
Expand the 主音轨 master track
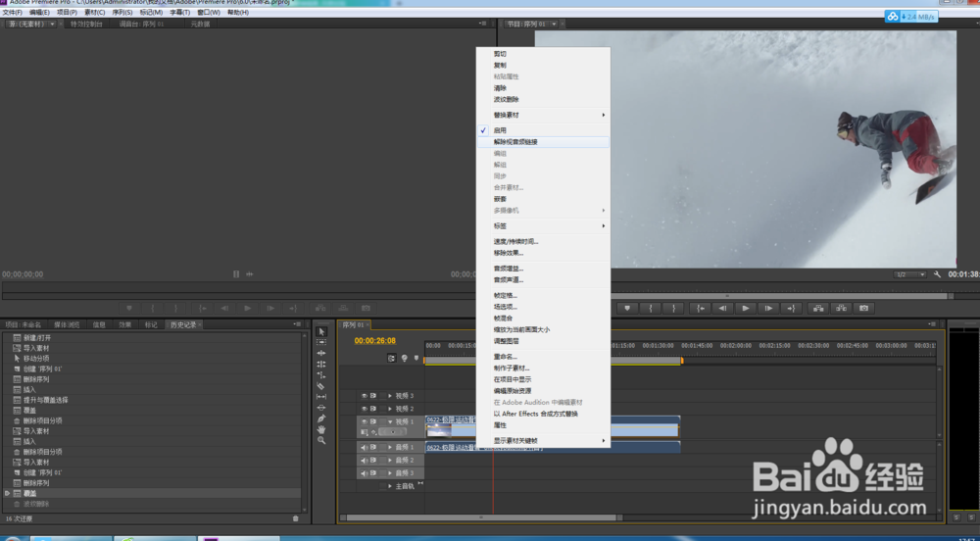[x=391, y=486]
